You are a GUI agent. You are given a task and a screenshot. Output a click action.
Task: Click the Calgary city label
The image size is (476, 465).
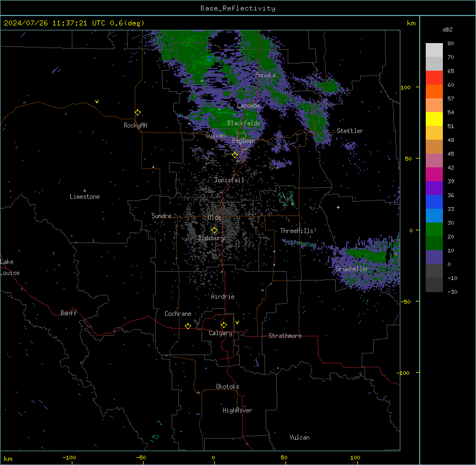(x=220, y=333)
